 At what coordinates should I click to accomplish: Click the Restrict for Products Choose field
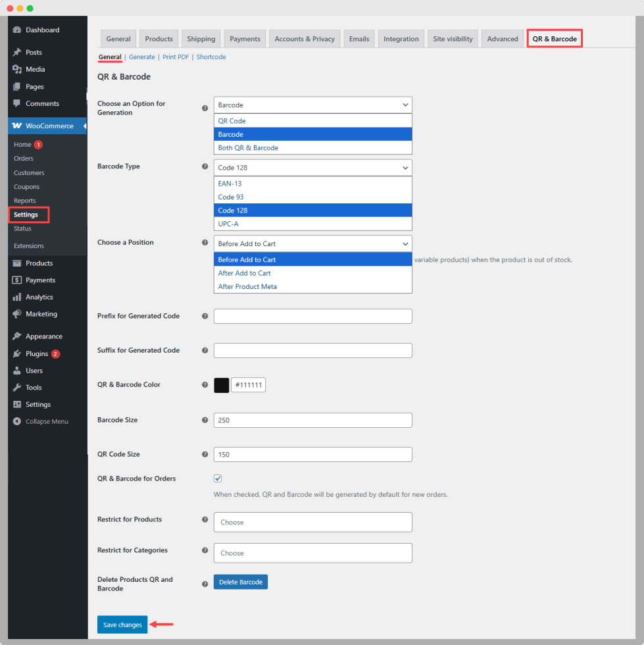[313, 522]
